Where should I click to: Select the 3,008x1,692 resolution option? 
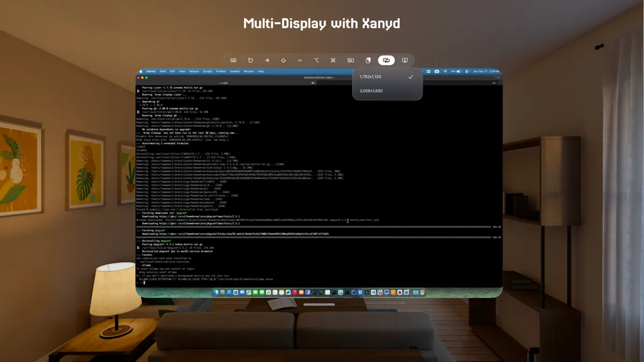click(376, 92)
